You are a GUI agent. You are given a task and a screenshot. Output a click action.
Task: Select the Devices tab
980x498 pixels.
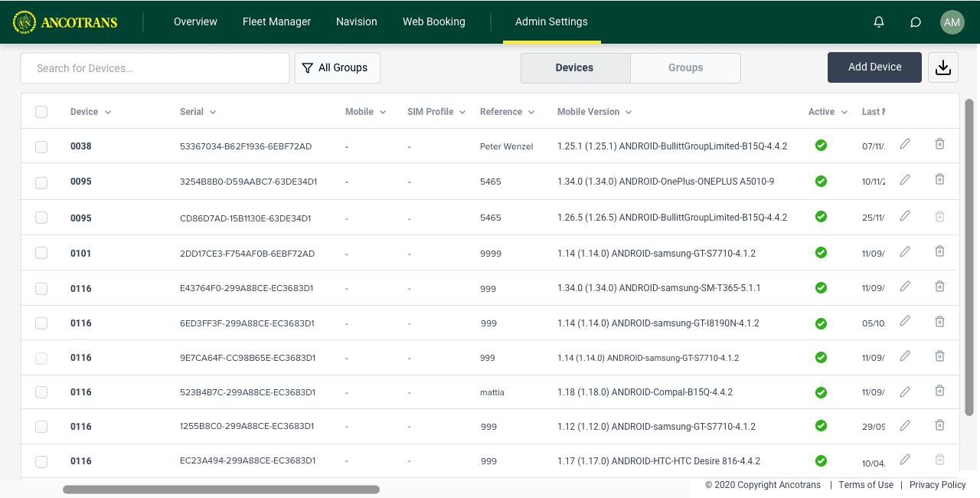coord(575,67)
